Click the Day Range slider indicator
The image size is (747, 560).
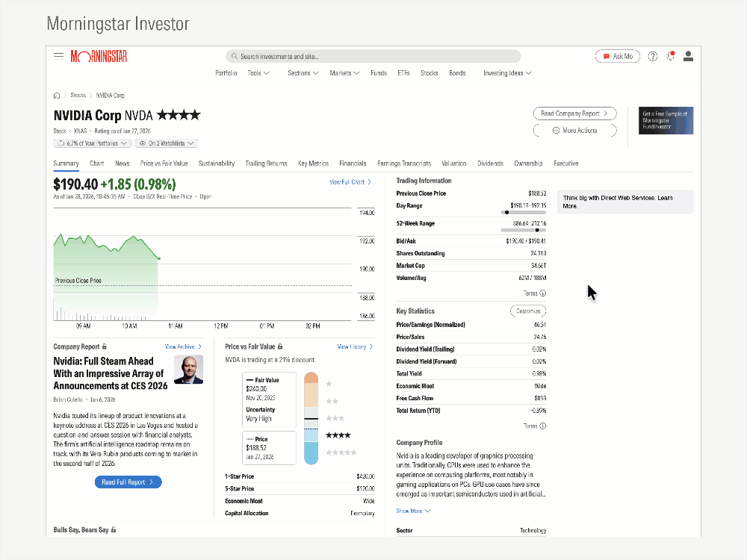[507, 212]
